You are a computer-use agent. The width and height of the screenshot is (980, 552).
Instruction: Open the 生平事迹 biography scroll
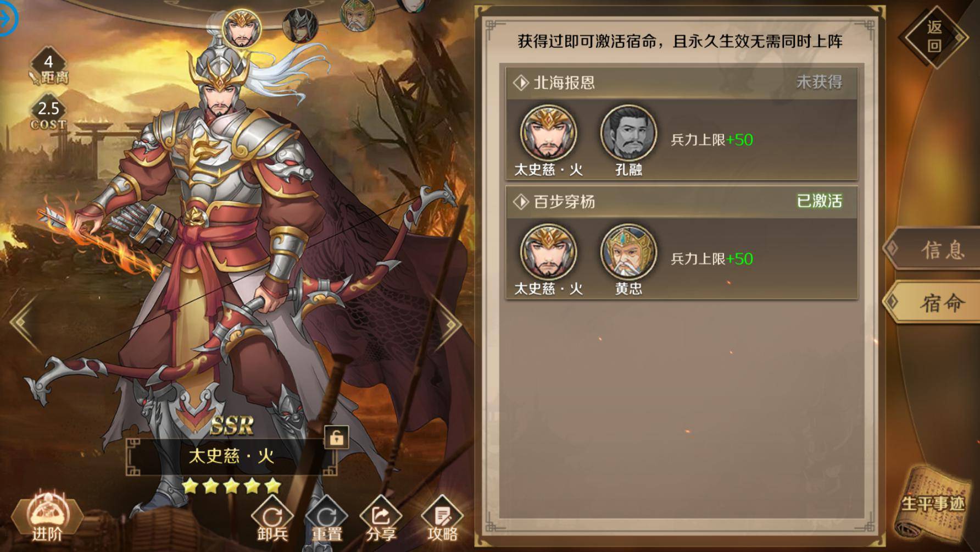(932, 503)
